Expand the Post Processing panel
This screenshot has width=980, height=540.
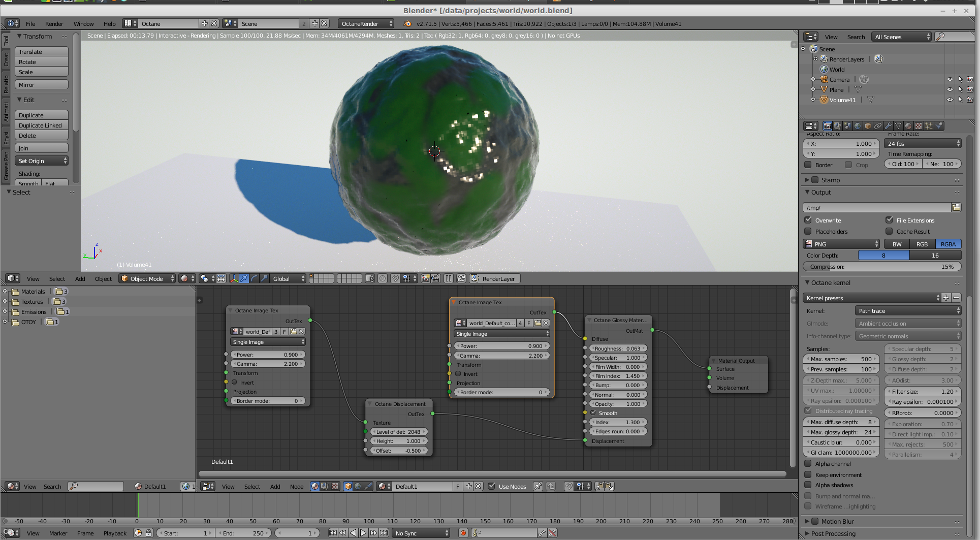[807, 533]
